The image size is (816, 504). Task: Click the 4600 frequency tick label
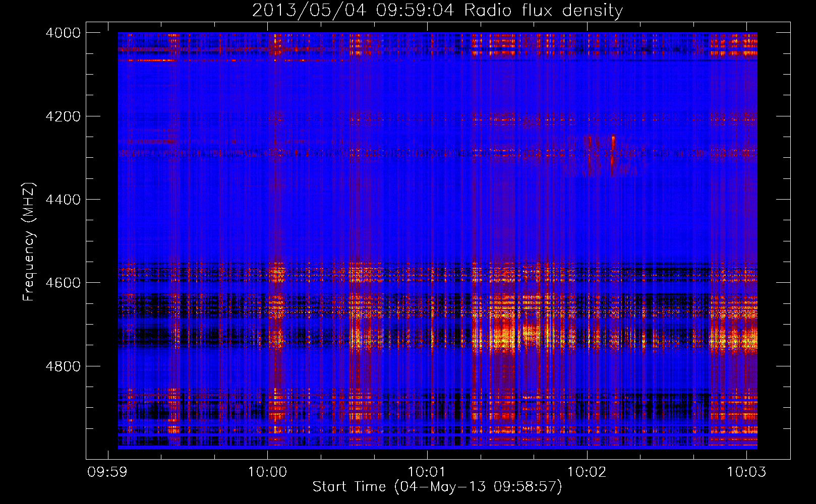point(63,283)
